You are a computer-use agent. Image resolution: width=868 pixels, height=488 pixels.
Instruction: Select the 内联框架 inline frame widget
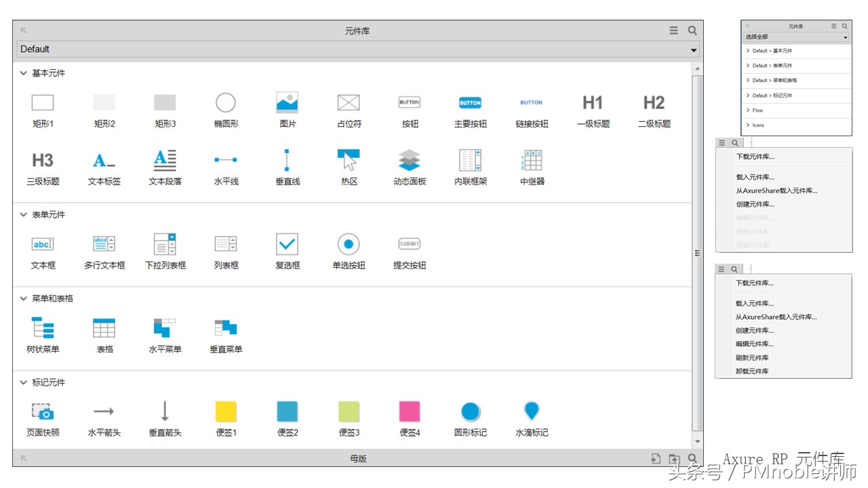[470, 161]
